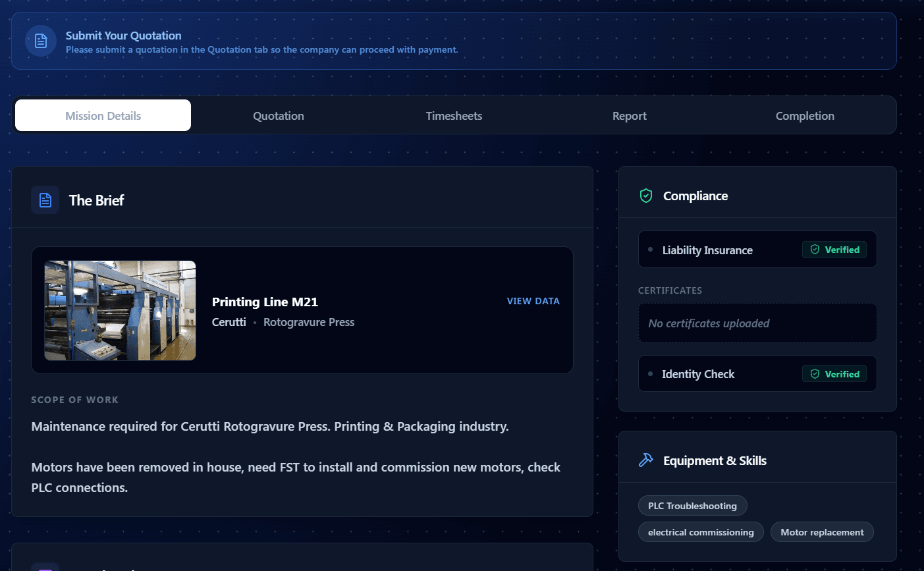Viewport: 924px width, 571px height.
Task: Expand the Scope of Work section
Action: (74, 399)
